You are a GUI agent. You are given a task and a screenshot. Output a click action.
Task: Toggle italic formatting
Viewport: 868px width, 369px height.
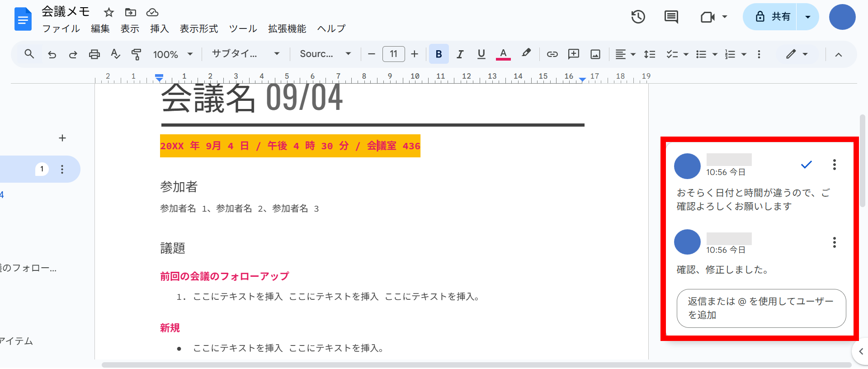460,54
